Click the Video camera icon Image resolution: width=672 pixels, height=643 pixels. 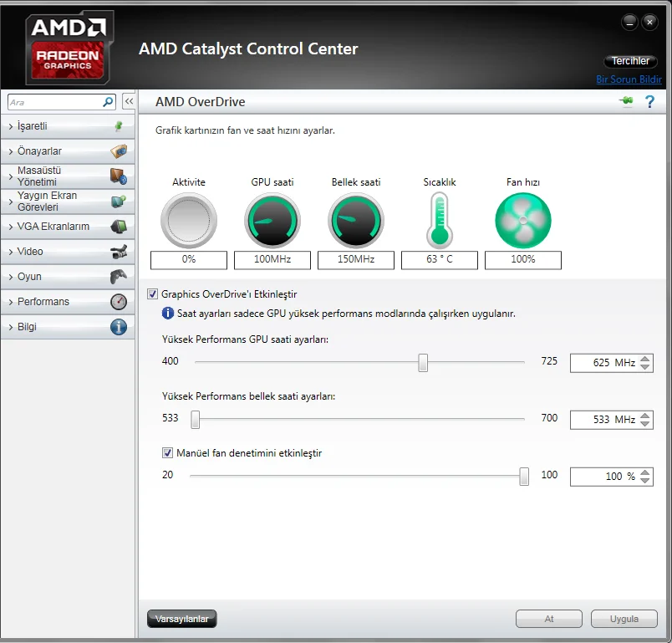(119, 252)
